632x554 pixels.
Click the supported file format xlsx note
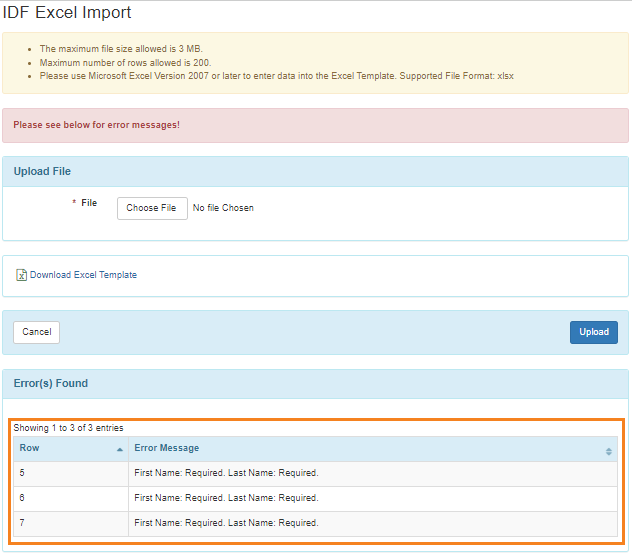276,76
